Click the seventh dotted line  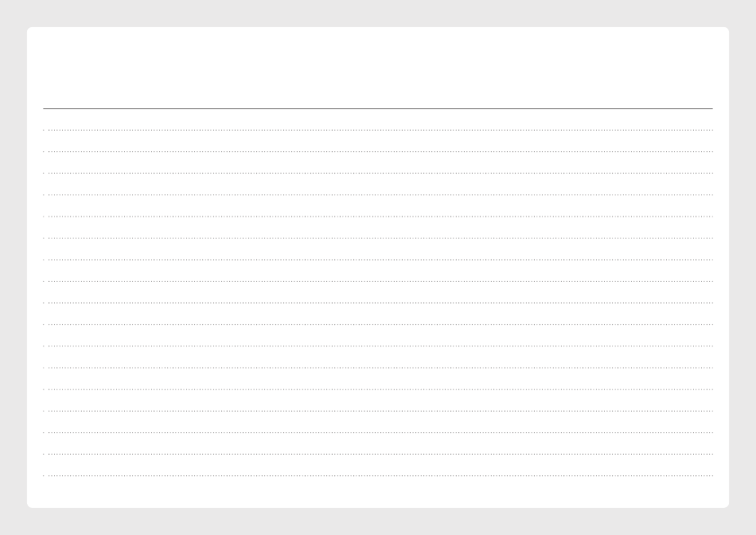click(x=378, y=260)
